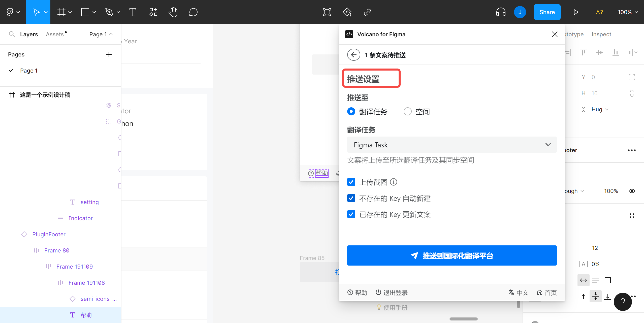644x323 pixels.
Task: Uncheck the 上传截图 checkbox
Action: point(351,182)
